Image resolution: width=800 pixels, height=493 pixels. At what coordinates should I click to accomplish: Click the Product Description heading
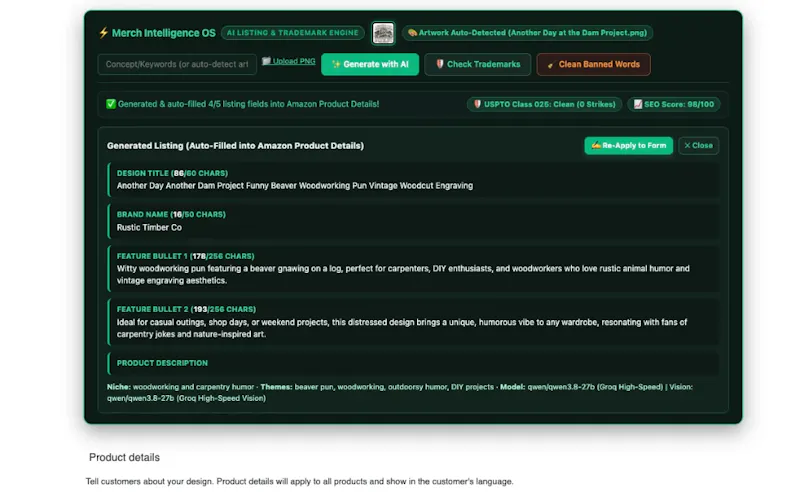tap(162, 363)
